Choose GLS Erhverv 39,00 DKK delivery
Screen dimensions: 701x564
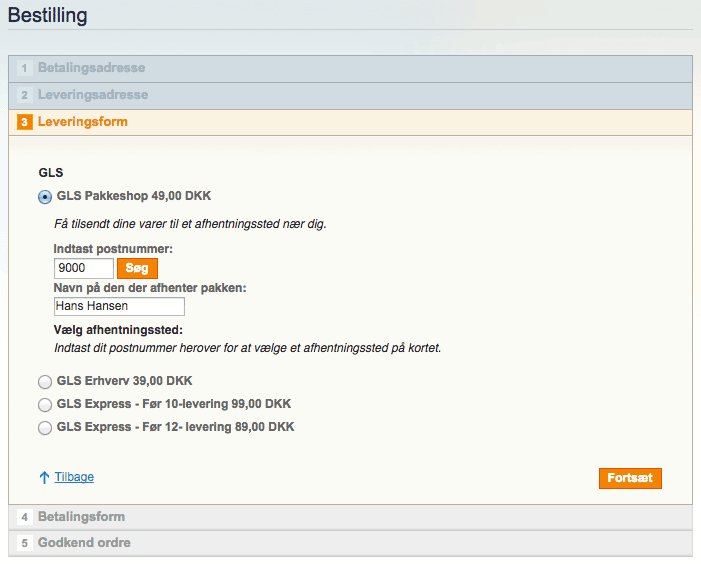pyautogui.click(x=44, y=381)
